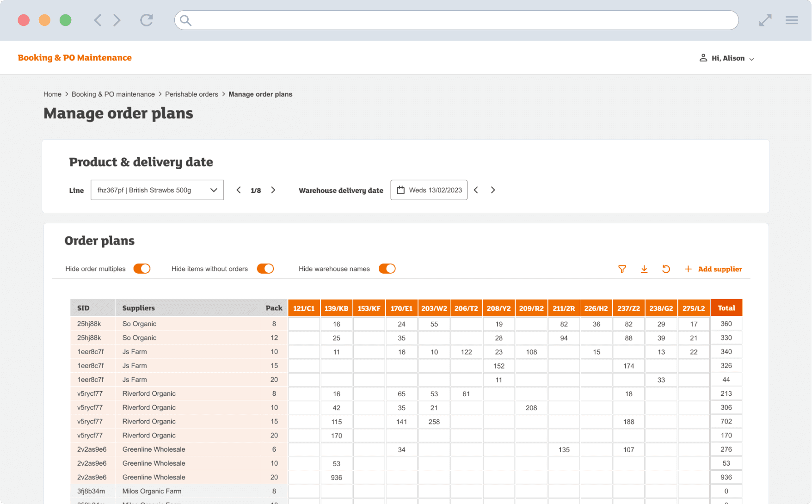
Task: Click the 360 total for So Organic
Action: coord(726,324)
